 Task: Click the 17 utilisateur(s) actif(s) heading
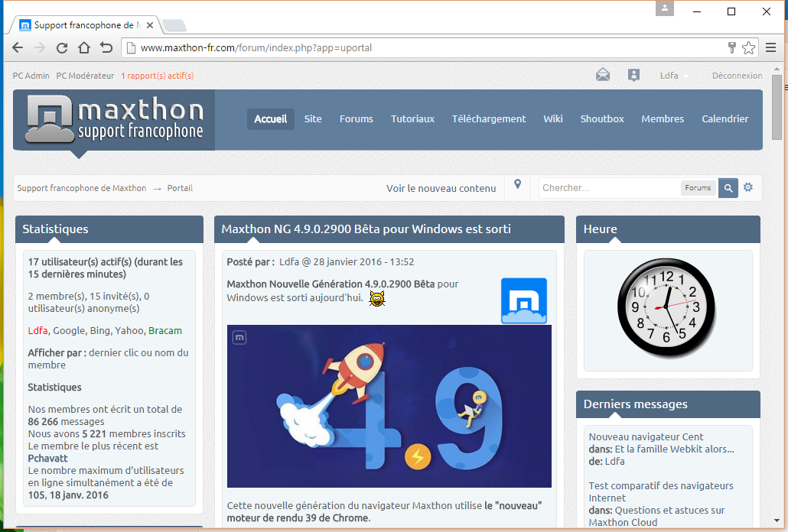tap(105, 268)
